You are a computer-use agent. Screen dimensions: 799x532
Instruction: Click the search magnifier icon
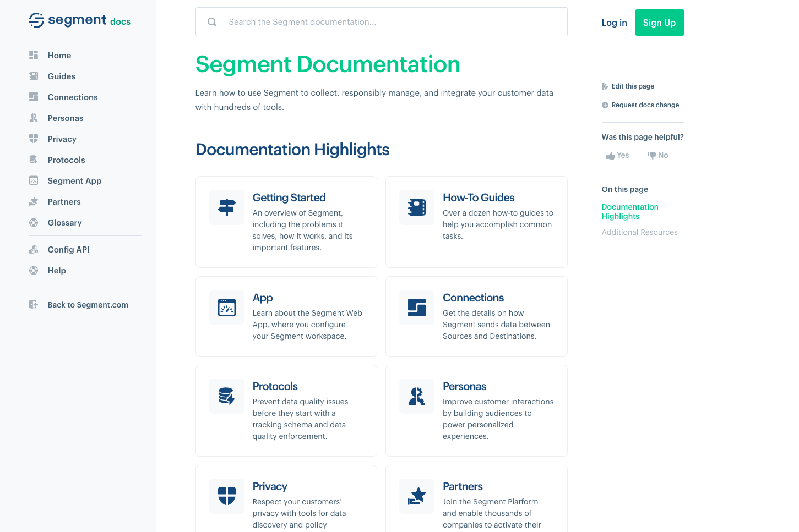[x=212, y=22]
